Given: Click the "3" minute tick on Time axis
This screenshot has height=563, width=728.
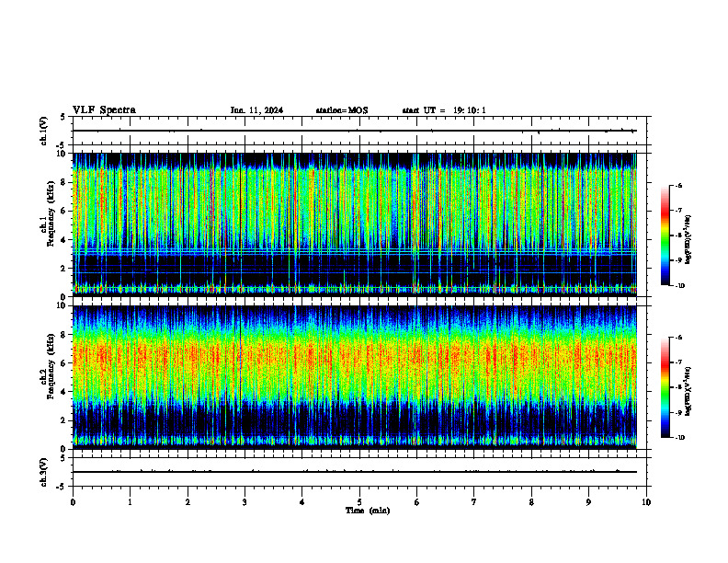Looking at the screenshot, I should pos(245,502).
